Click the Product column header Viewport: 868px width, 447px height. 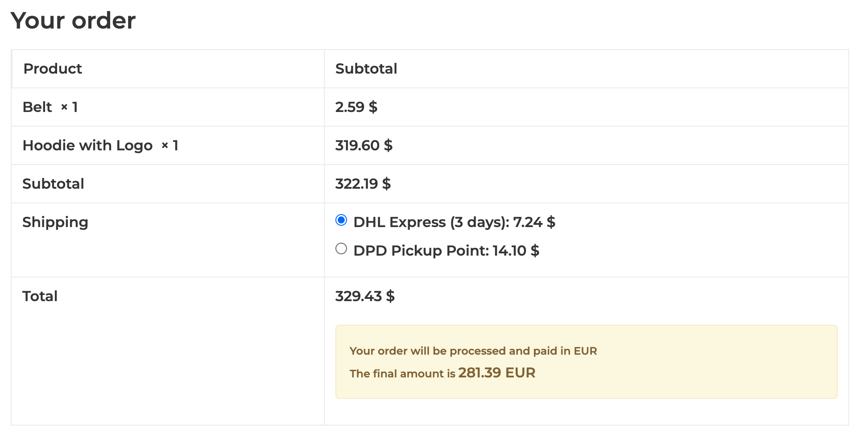(x=53, y=69)
